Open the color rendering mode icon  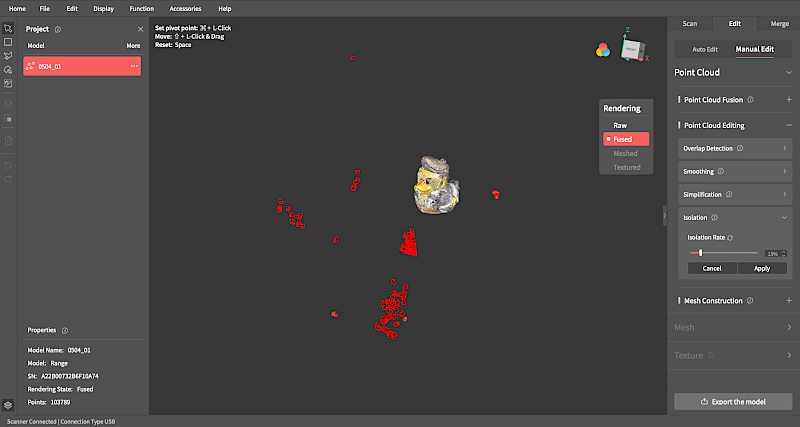(603, 50)
